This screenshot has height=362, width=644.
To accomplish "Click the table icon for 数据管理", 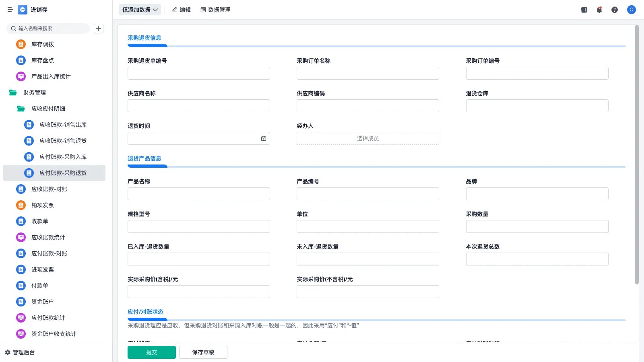I will (203, 10).
